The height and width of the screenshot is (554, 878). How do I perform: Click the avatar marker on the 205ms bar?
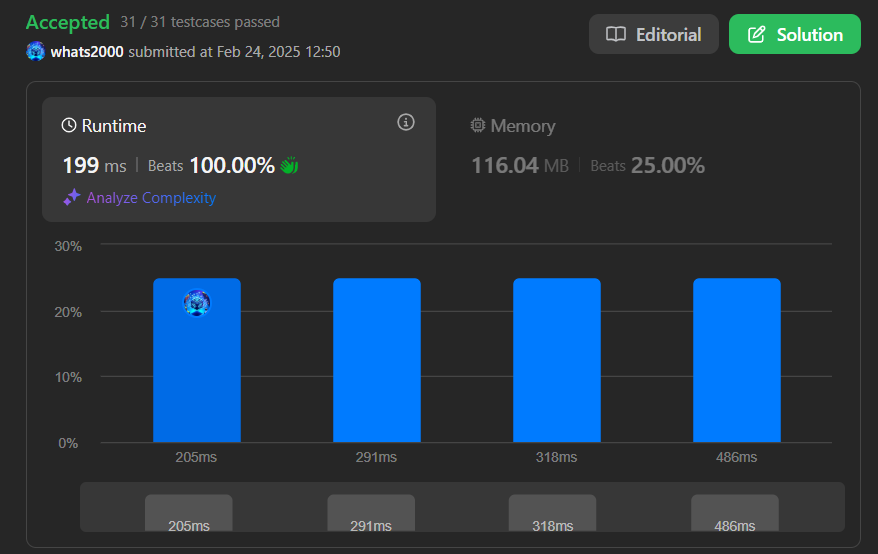(x=197, y=302)
